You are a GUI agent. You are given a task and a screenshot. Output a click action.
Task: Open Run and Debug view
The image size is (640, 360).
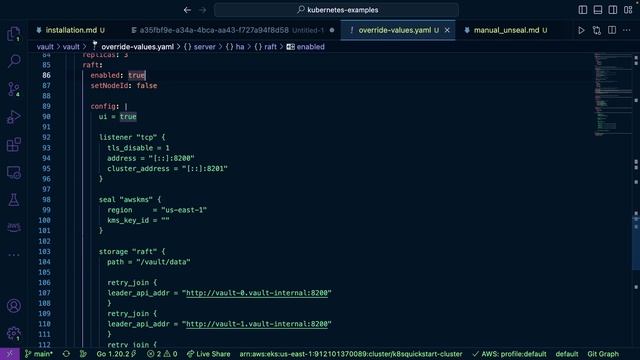14,117
